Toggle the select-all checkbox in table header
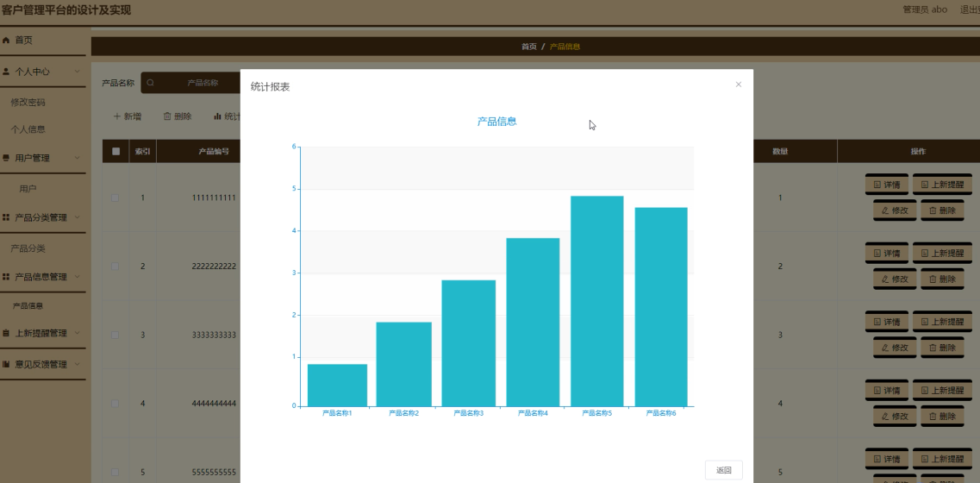 [115, 152]
